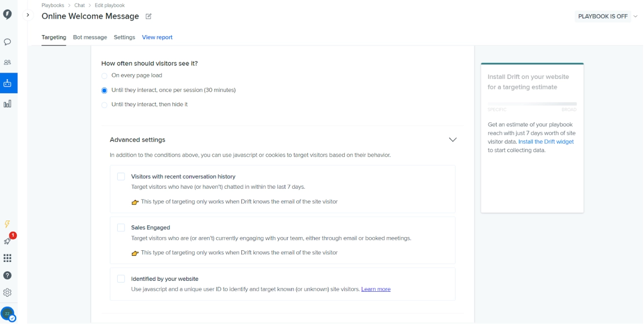Switch to the Settings tab
The width and height of the screenshot is (644, 324).
tap(125, 37)
